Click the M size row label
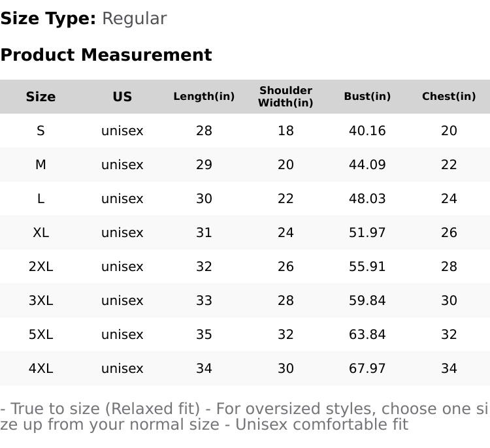Viewport: 490px width, 448px height. click(41, 165)
